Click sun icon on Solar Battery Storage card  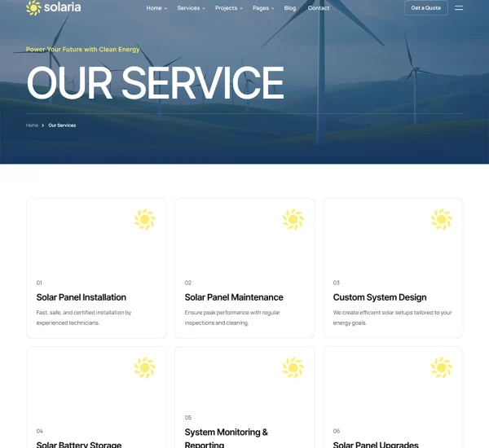(145, 367)
